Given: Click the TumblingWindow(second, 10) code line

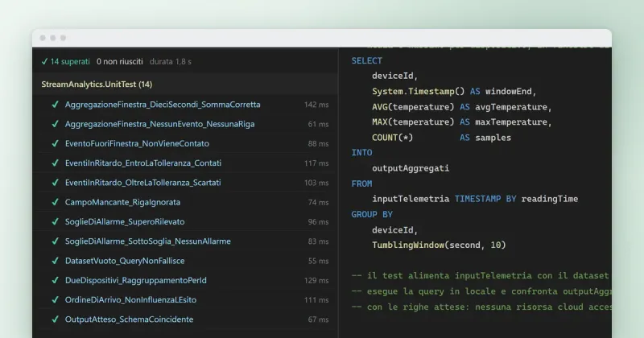Looking at the screenshot, I should coord(439,245).
